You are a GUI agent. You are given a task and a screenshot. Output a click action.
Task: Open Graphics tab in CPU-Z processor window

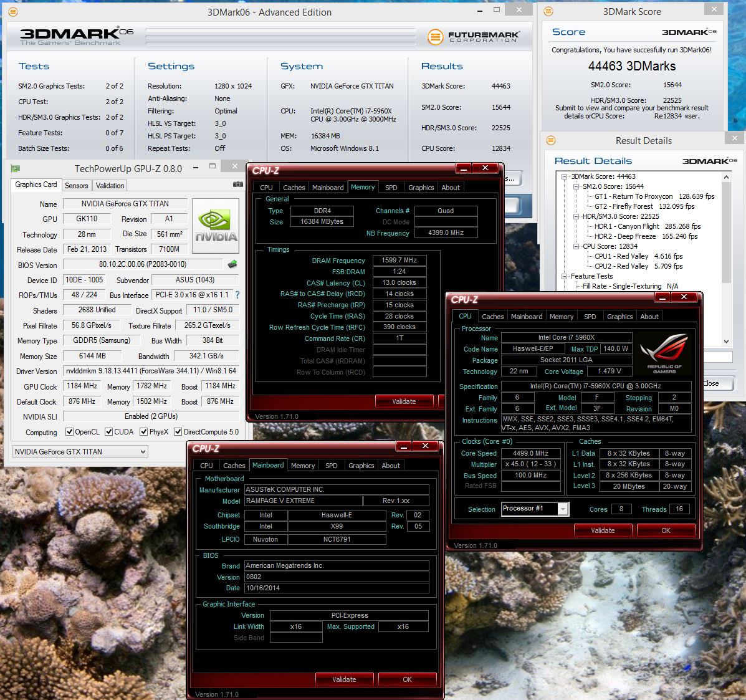620,317
